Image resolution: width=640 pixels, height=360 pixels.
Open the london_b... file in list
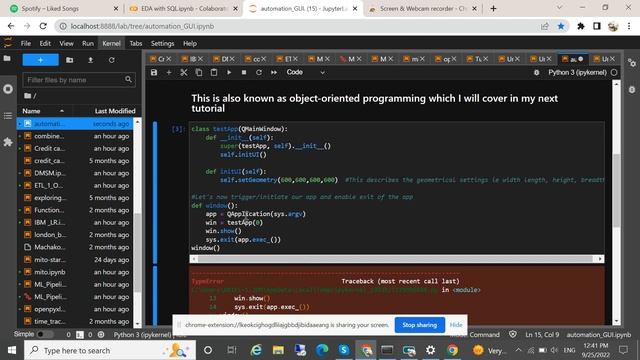(x=75, y=235)
